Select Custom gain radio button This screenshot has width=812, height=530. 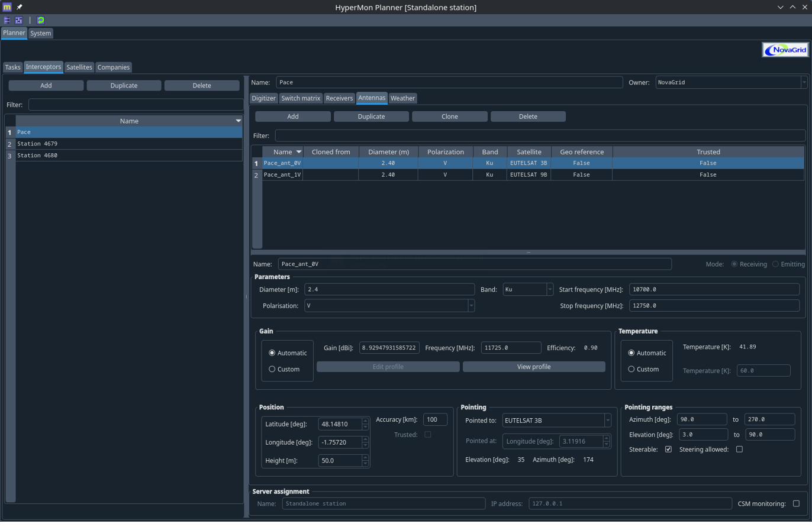[272, 369]
